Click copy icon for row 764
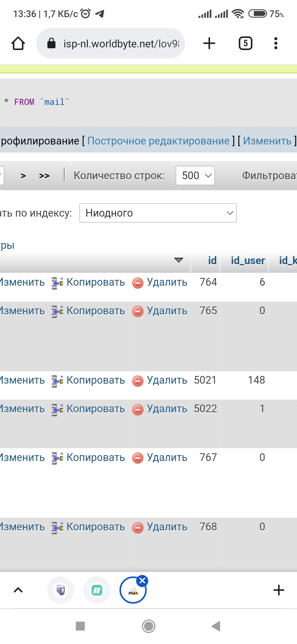Image resolution: width=297 pixels, height=644 pixels. click(57, 283)
